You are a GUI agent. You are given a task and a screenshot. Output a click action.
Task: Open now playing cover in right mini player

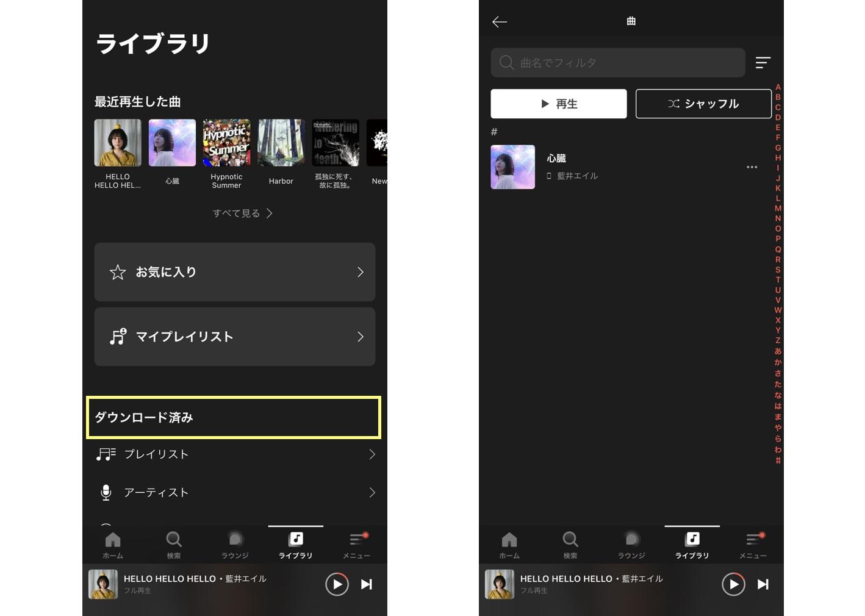tap(500, 584)
